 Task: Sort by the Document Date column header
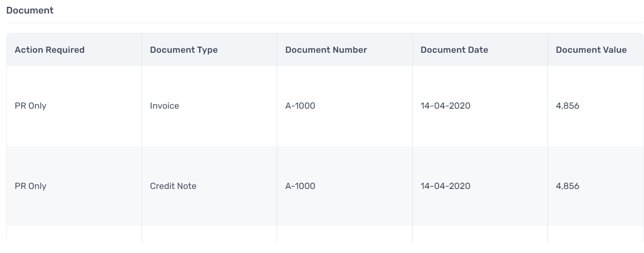click(x=454, y=50)
